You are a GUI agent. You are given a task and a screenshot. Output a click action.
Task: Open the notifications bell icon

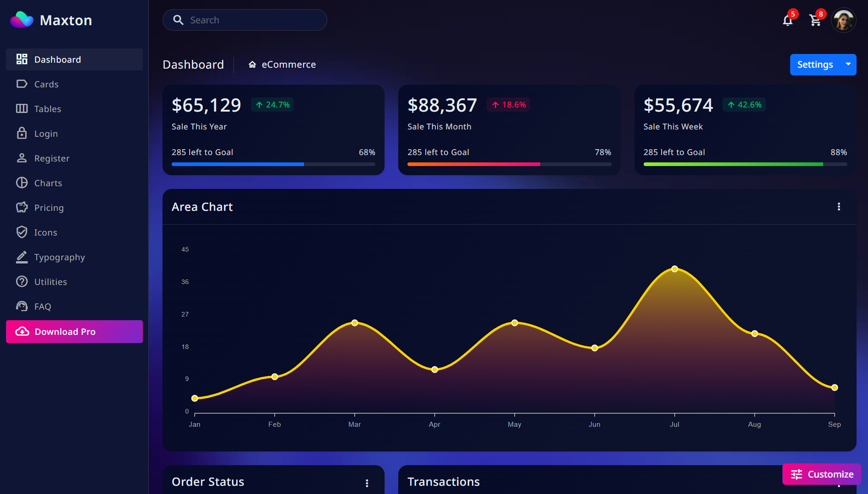click(x=787, y=20)
